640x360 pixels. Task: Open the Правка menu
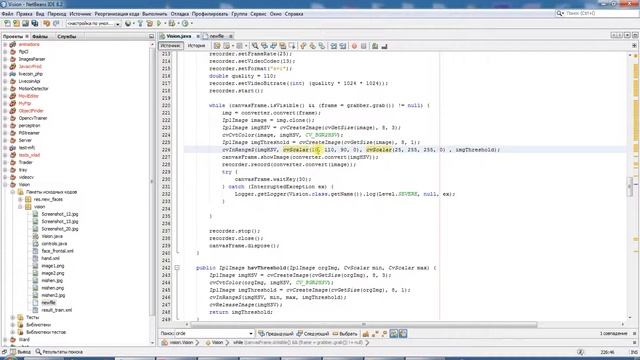click(24, 14)
